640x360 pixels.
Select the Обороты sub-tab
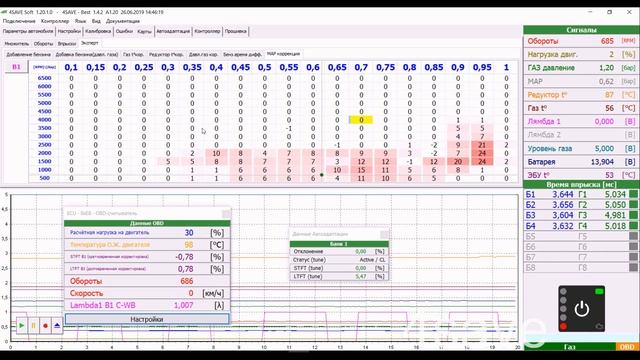(x=43, y=43)
